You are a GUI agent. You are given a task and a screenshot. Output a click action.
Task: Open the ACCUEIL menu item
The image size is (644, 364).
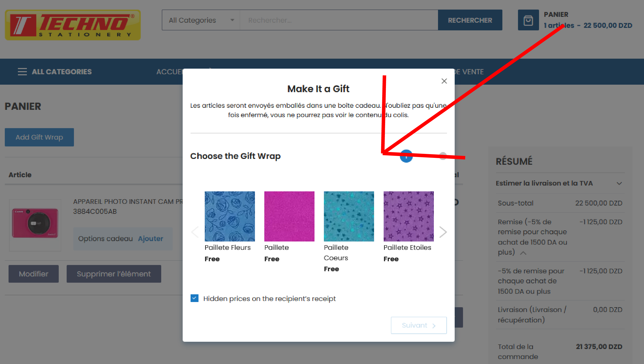(x=170, y=72)
